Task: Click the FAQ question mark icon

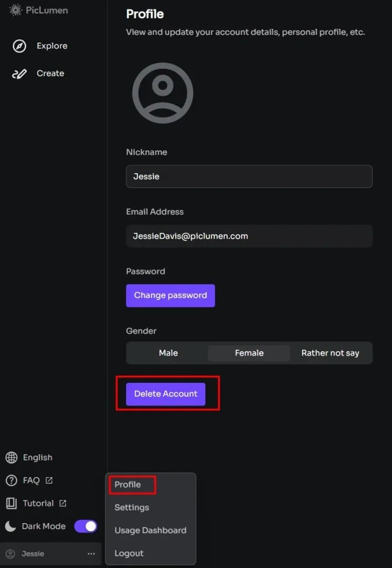Action: 11,480
